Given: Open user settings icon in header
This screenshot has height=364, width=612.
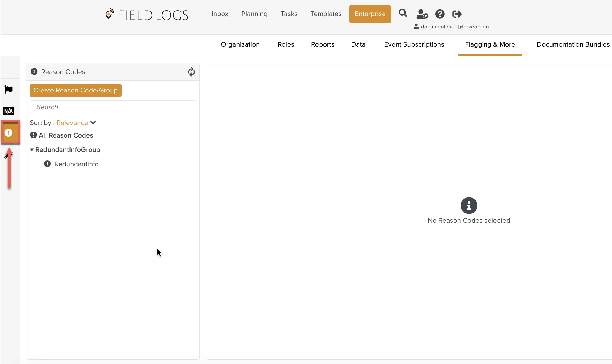Looking at the screenshot, I should [x=422, y=14].
